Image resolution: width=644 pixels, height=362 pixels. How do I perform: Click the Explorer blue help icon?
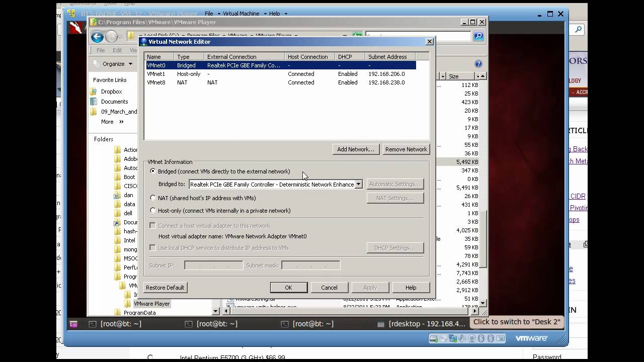pos(478,64)
